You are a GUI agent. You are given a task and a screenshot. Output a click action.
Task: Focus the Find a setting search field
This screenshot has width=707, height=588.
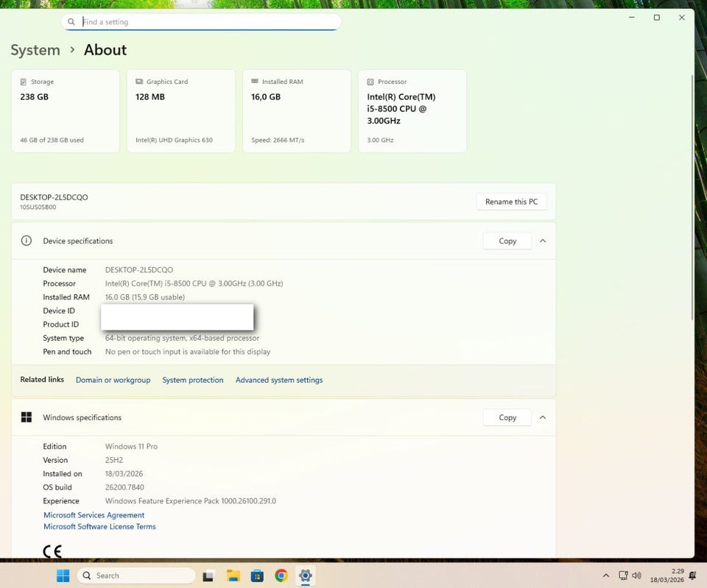(201, 21)
